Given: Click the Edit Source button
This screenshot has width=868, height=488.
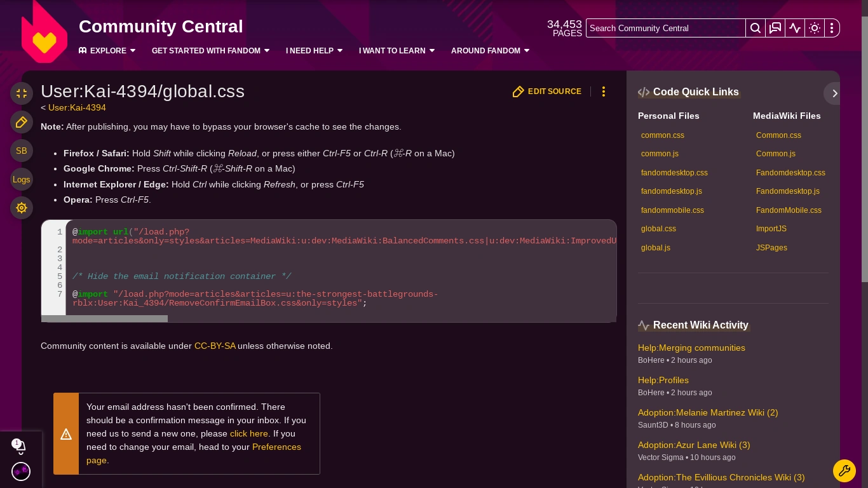Looking at the screenshot, I should pos(546,91).
